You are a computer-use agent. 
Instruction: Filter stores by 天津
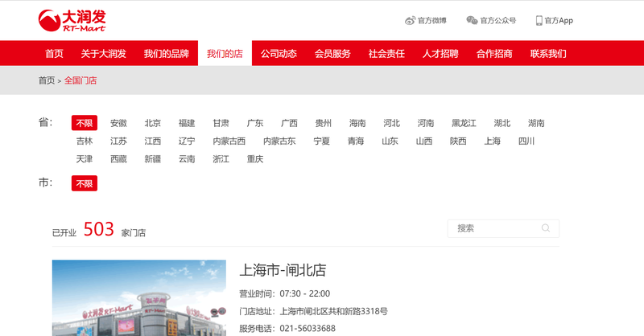pyautogui.click(x=85, y=159)
